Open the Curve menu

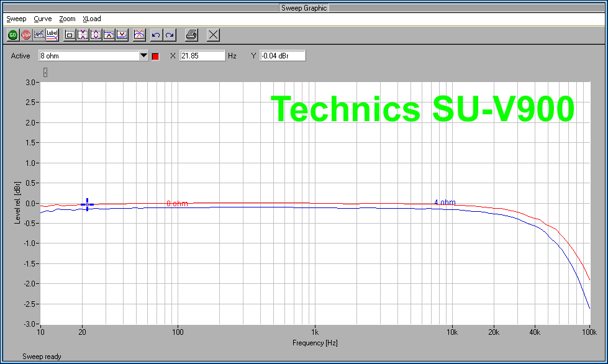coord(43,19)
